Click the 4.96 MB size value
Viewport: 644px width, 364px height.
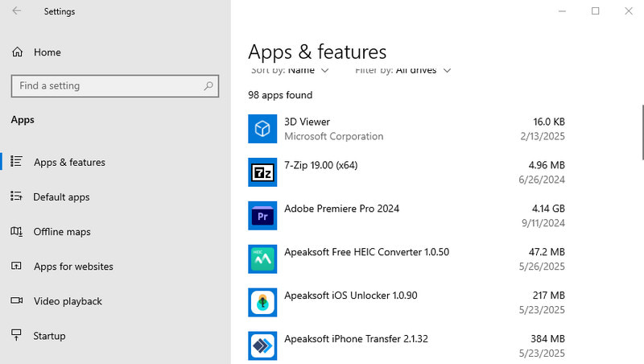coord(547,165)
